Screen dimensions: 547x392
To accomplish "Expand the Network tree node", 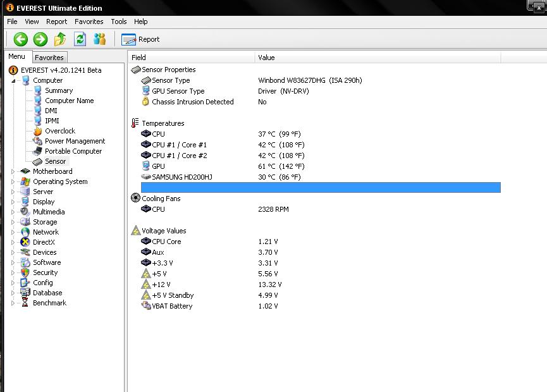I will click(13, 232).
